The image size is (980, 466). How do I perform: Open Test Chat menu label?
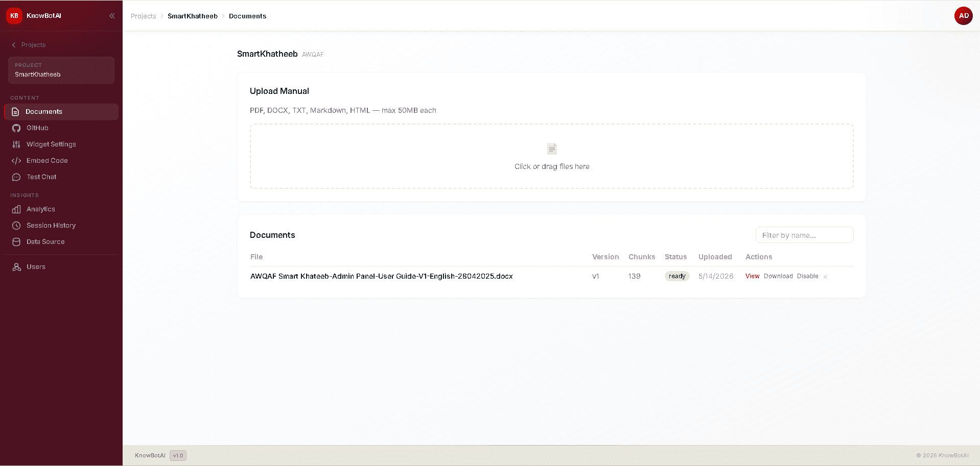pos(41,177)
